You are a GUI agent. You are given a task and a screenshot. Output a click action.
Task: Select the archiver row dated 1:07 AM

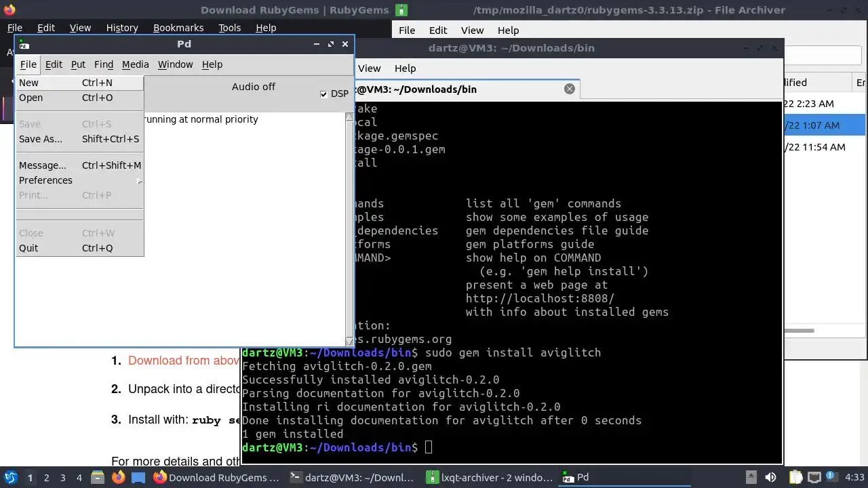825,125
